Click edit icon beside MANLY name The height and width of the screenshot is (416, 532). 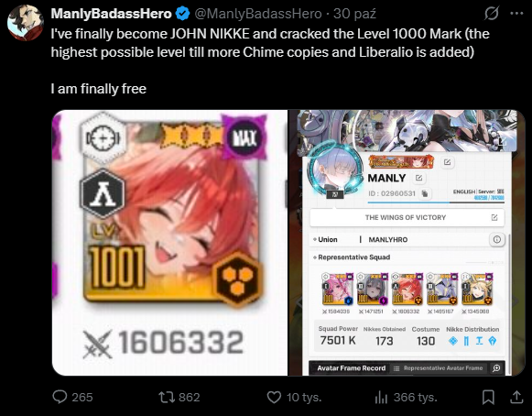point(419,178)
